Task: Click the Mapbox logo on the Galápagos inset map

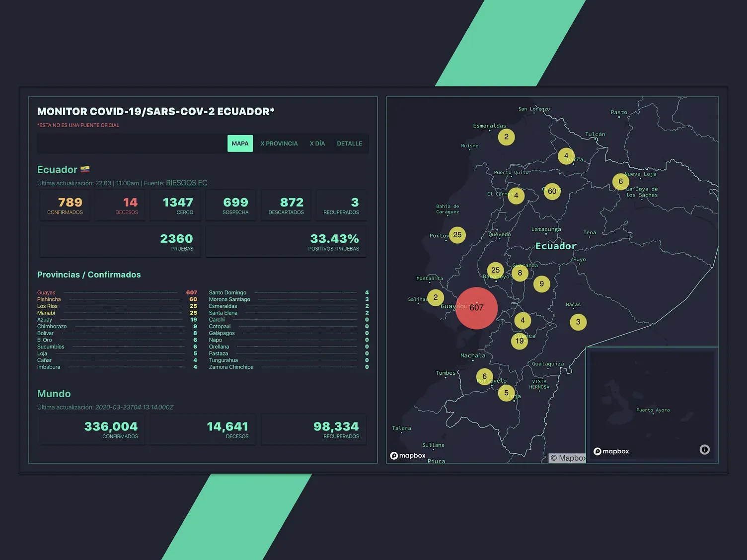Action: 611,451
